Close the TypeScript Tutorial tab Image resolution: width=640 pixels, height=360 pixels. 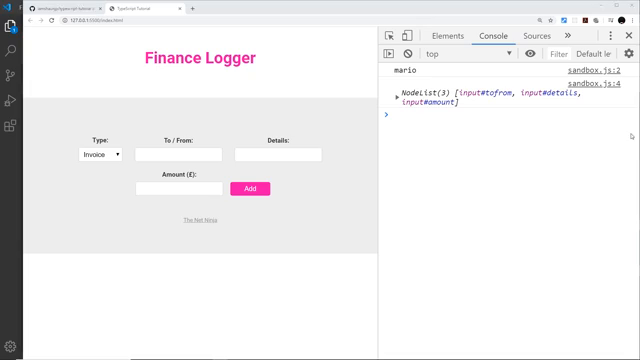180,8
